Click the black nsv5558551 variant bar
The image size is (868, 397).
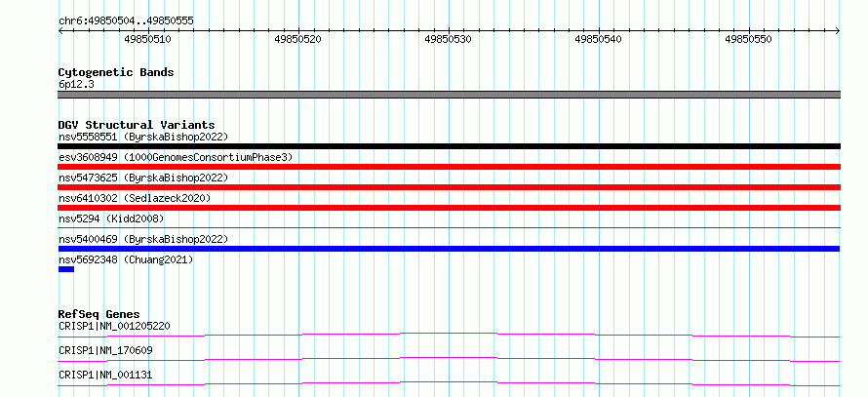(x=449, y=146)
